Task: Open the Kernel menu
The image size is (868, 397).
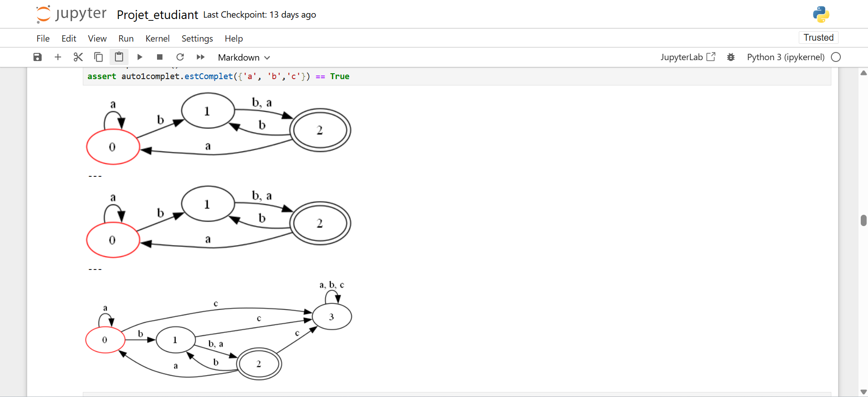Action: coord(157,38)
